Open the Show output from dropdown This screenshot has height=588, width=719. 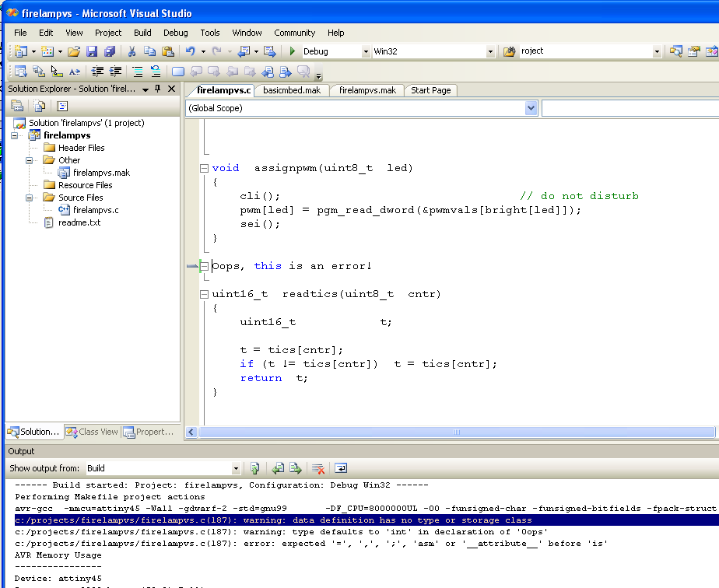pos(236,468)
